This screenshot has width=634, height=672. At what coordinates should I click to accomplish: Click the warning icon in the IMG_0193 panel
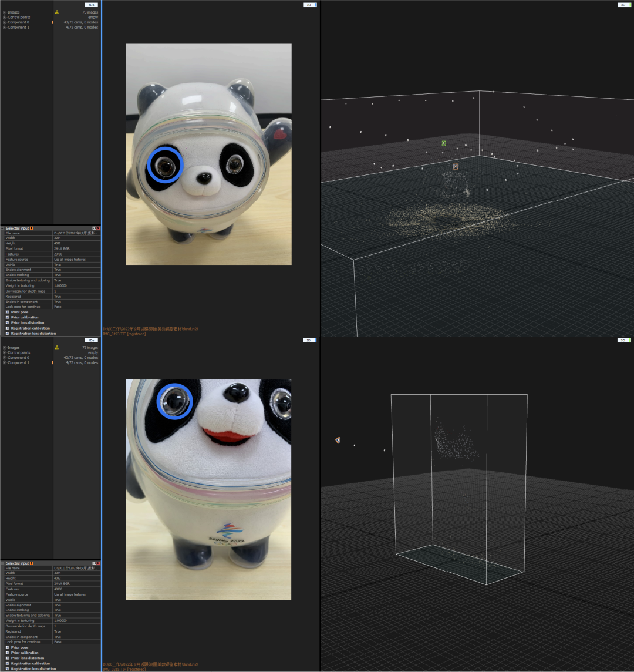coord(56,12)
